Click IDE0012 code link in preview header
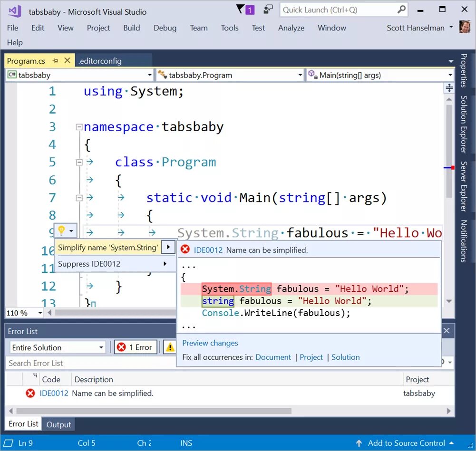This screenshot has width=476, height=451. (x=208, y=250)
